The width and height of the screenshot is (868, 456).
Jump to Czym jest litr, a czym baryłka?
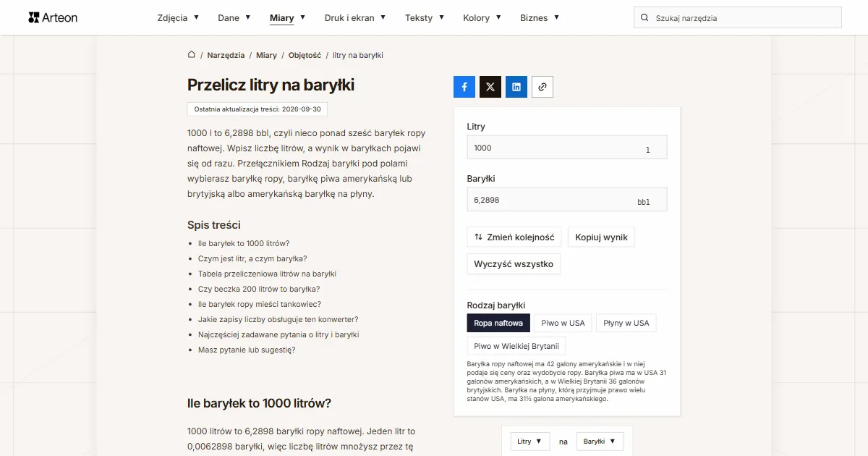[x=252, y=258]
